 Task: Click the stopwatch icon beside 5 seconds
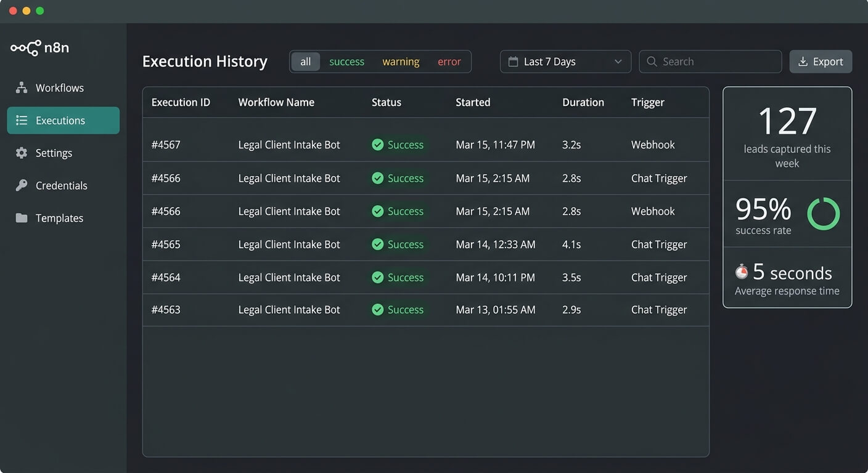(742, 272)
